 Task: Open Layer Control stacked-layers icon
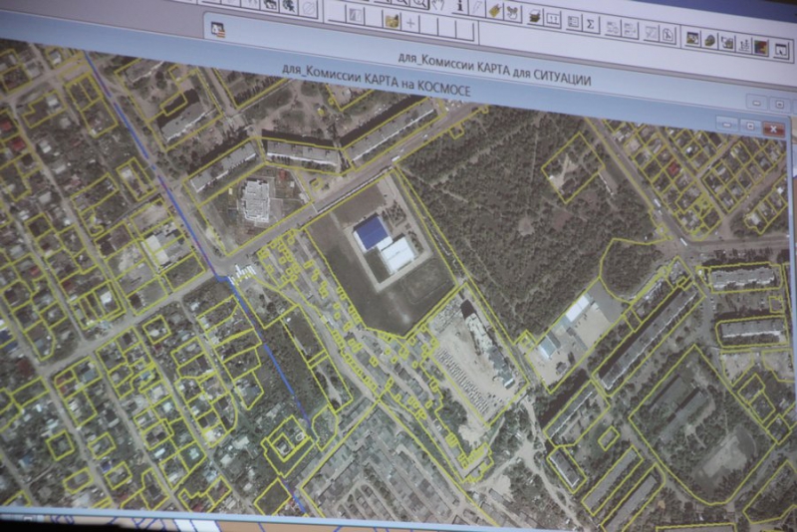(x=535, y=16)
